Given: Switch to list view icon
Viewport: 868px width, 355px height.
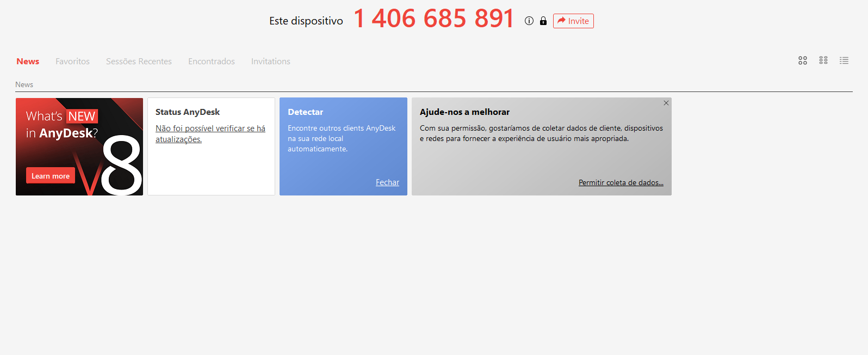Looking at the screenshot, I should pyautogui.click(x=844, y=60).
